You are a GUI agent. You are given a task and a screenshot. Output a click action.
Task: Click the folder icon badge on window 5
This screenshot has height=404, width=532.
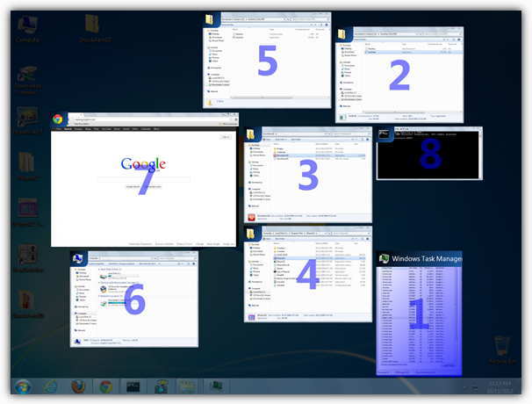(x=209, y=19)
